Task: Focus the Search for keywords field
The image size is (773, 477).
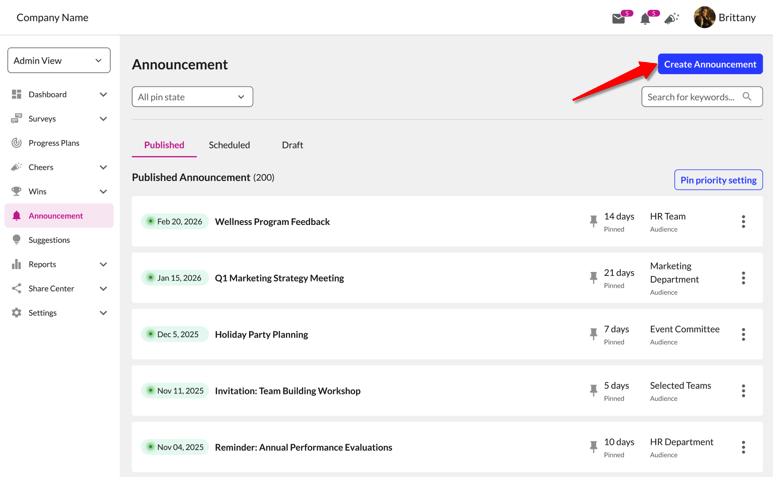Action: 702,97
